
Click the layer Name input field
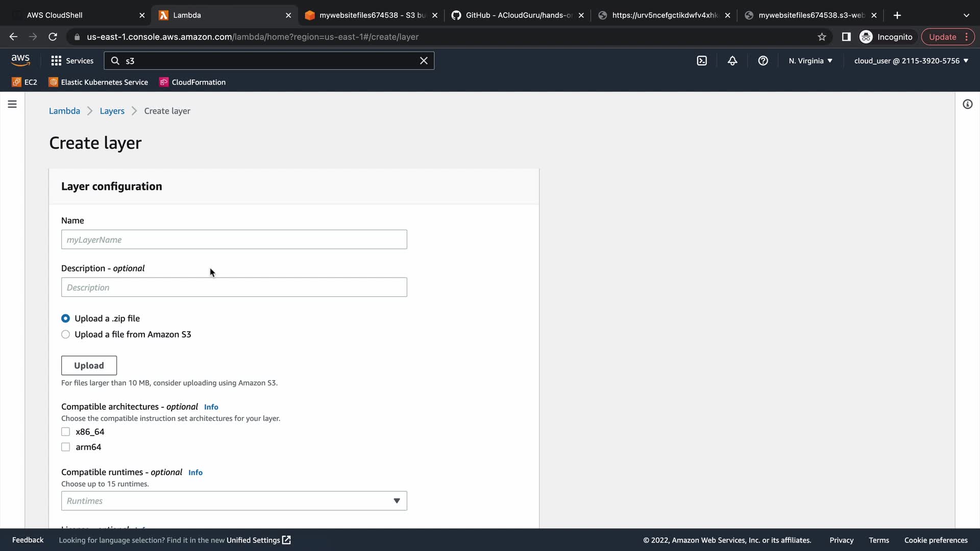click(234, 240)
